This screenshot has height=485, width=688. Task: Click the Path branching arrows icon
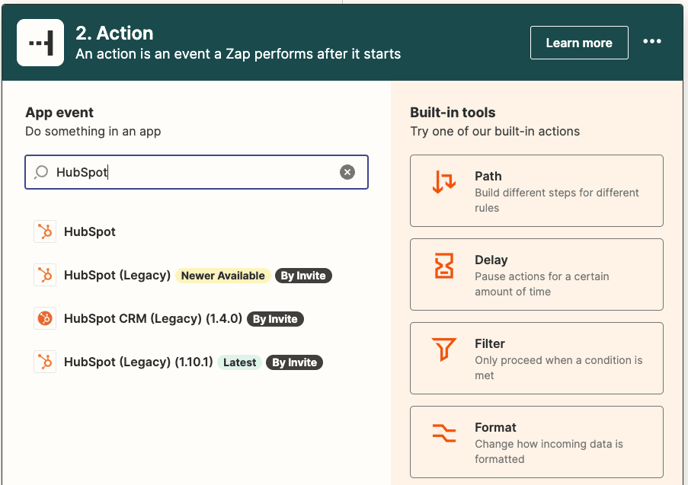click(443, 182)
